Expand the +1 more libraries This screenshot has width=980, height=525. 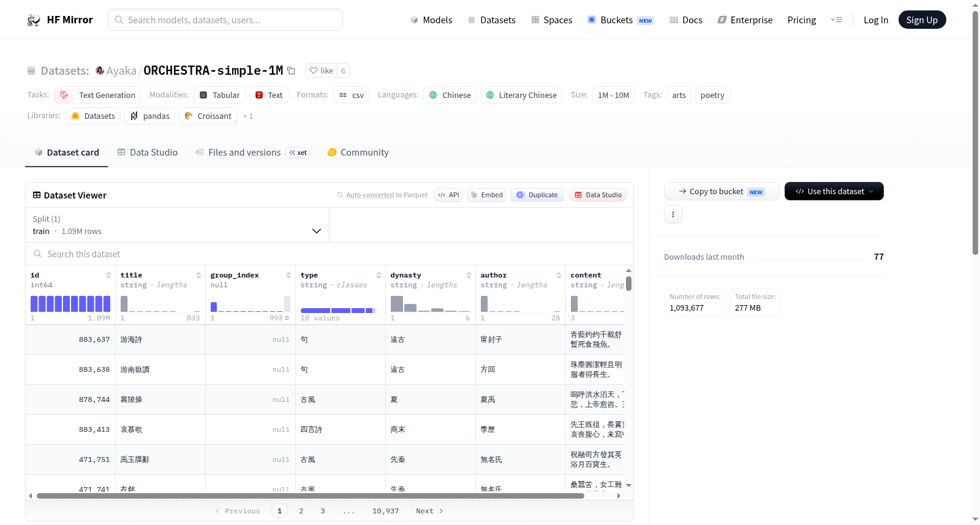(248, 116)
